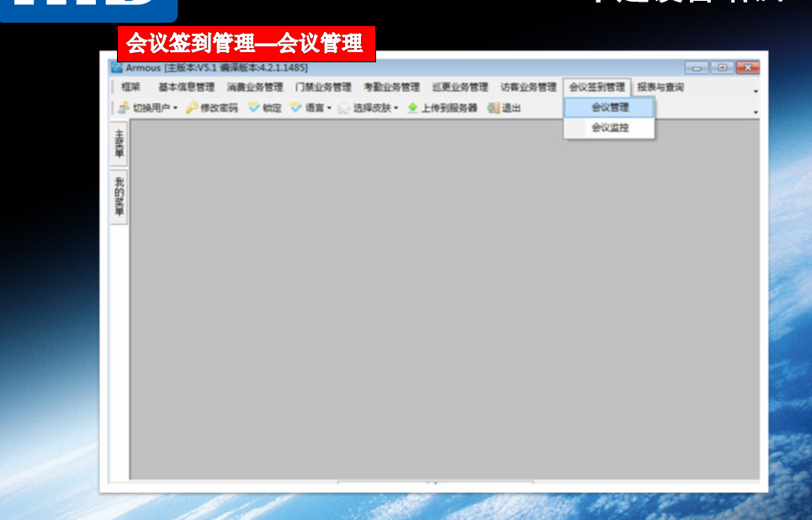Select 会议管理 from the dropdown menu

609,108
